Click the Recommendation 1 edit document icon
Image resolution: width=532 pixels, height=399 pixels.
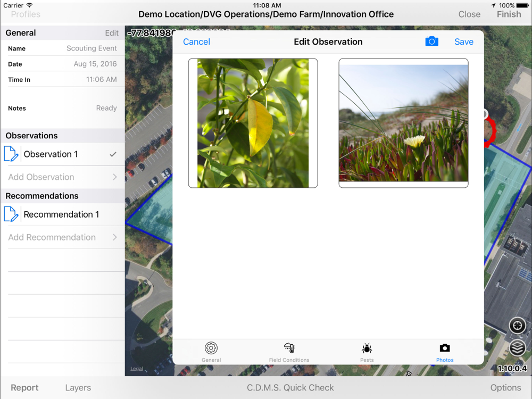coord(11,214)
